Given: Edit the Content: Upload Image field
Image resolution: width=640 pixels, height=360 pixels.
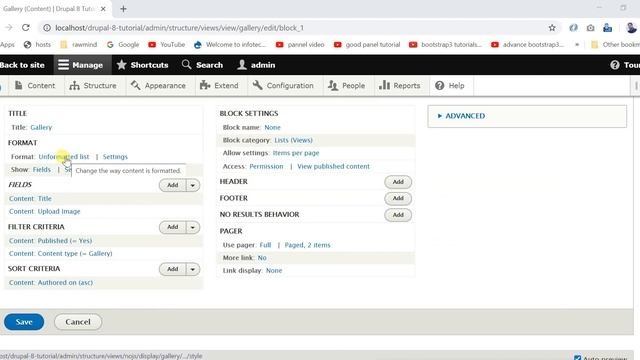Looking at the screenshot, I should coord(44,211).
